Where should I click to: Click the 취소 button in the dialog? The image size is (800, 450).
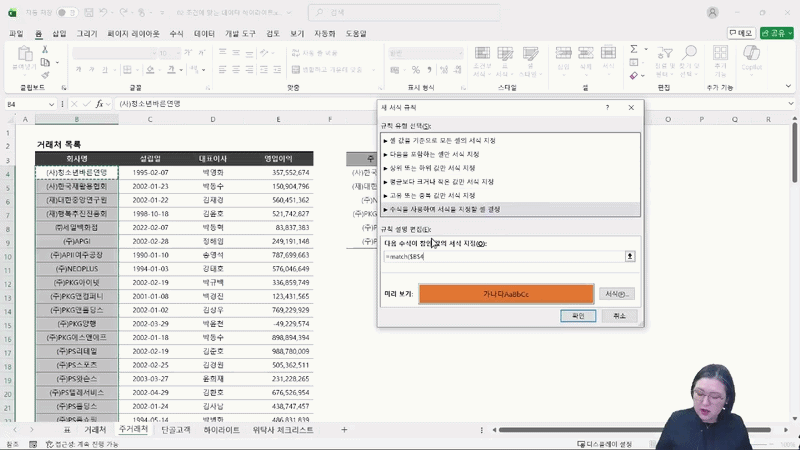(x=619, y=316)
